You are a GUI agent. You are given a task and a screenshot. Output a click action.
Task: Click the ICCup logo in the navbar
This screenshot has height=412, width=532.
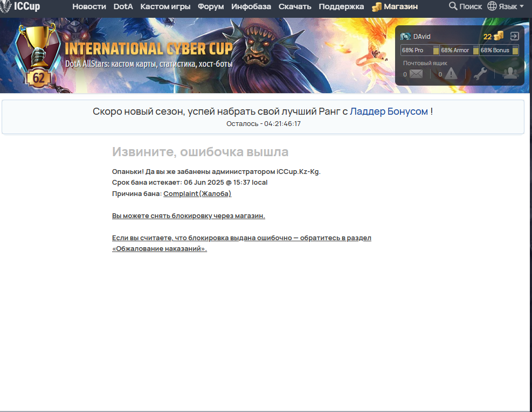(20, 6)
